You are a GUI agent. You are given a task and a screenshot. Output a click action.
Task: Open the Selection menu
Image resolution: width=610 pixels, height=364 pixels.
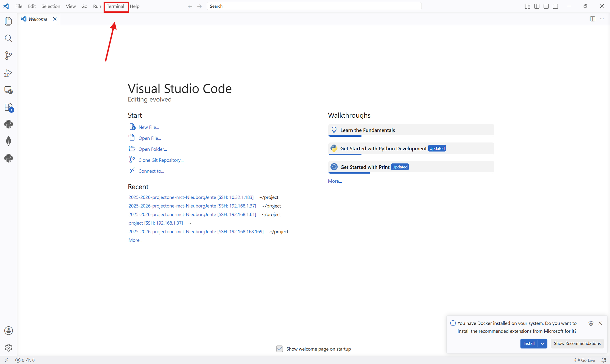[51, 6]
